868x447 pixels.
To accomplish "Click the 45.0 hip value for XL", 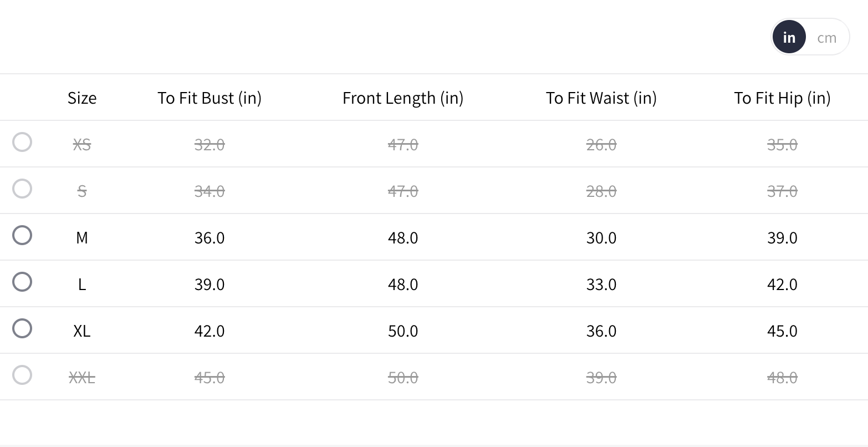I will [782, 331].
